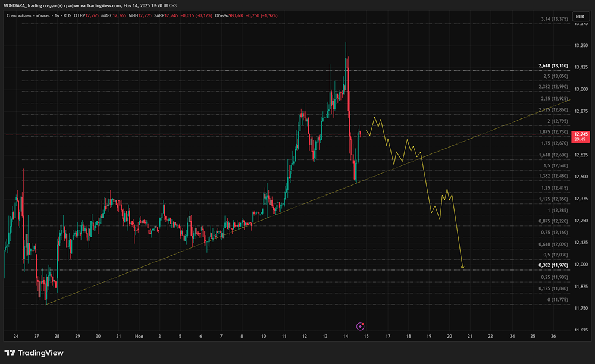Image resolution: width=595 pixels, height=364 pixels.
Task: Click date 26 on the time axis
Action: pos(553,336)
